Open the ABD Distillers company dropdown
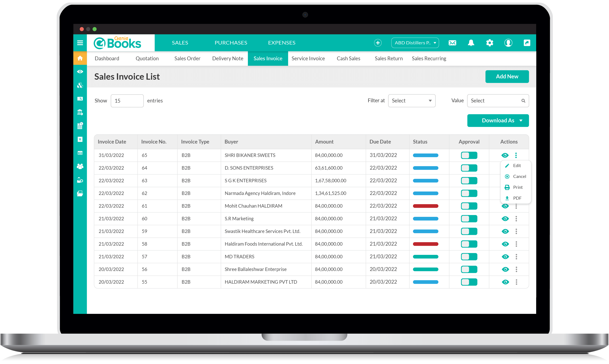Screen dimensions: 609x364 415,43
